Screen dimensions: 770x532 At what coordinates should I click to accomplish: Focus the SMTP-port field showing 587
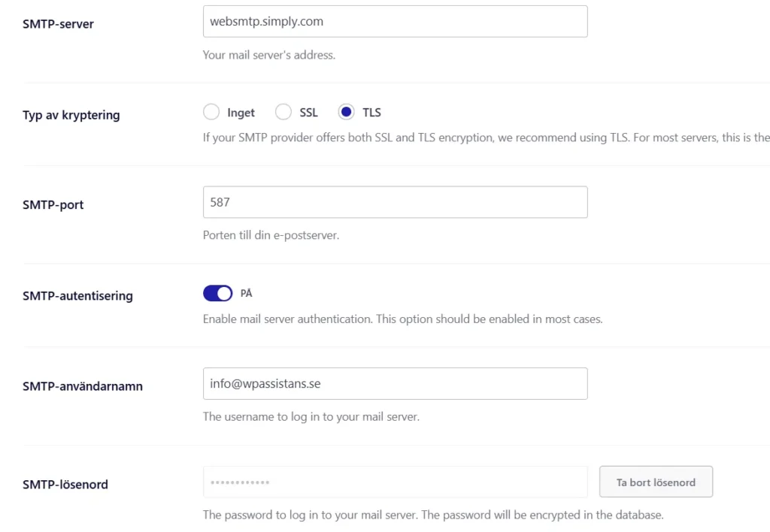(x=395, y=202)
